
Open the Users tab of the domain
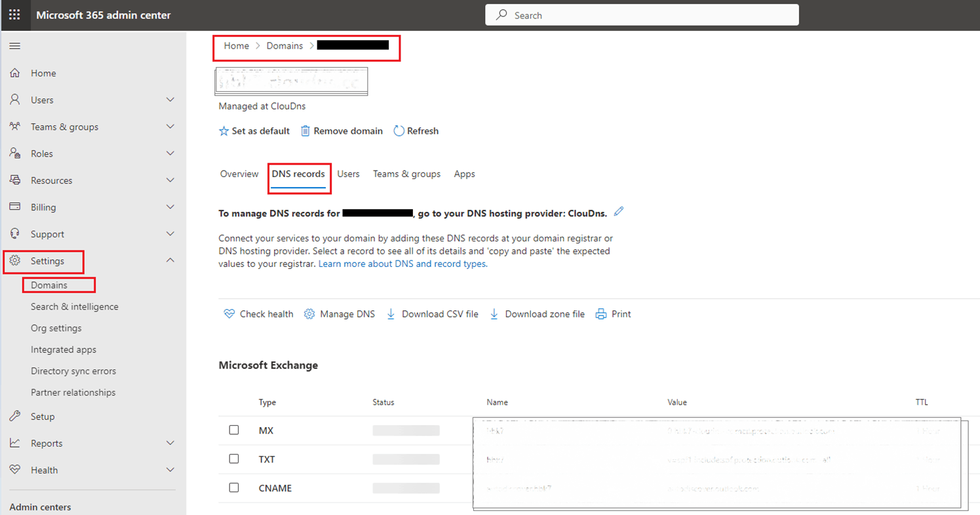[348, 174]
